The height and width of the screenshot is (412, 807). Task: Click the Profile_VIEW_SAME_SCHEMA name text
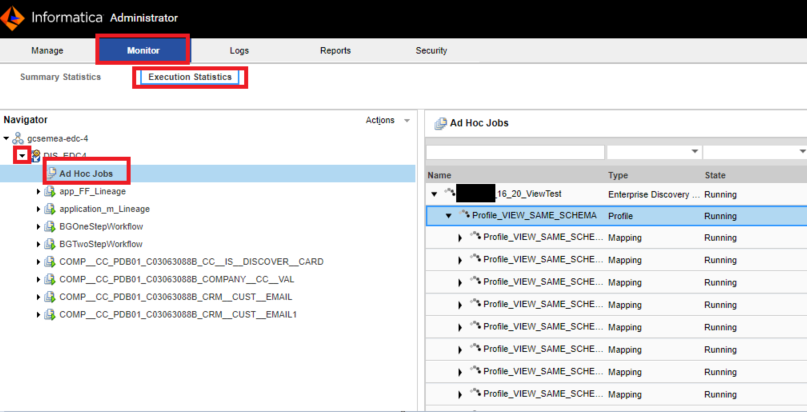coord(534,215)
